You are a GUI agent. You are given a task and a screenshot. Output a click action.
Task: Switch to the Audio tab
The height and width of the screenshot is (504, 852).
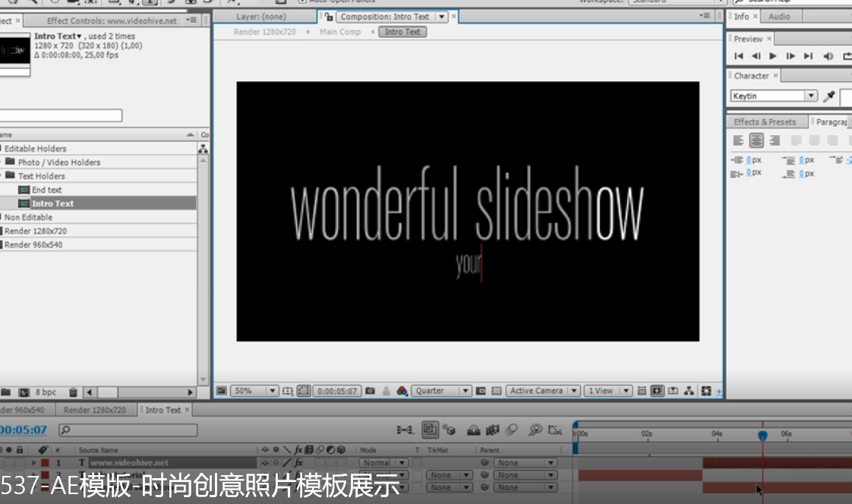[779, 17]
